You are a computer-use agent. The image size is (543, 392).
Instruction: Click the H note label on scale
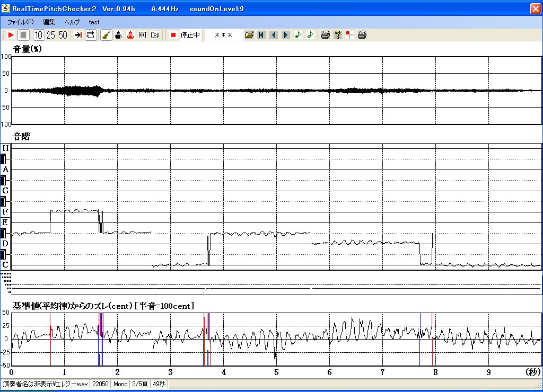5,148
